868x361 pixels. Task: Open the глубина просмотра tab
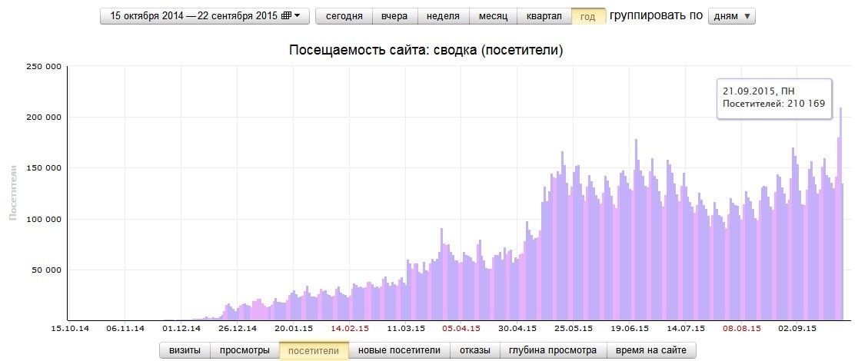[554, 350]
